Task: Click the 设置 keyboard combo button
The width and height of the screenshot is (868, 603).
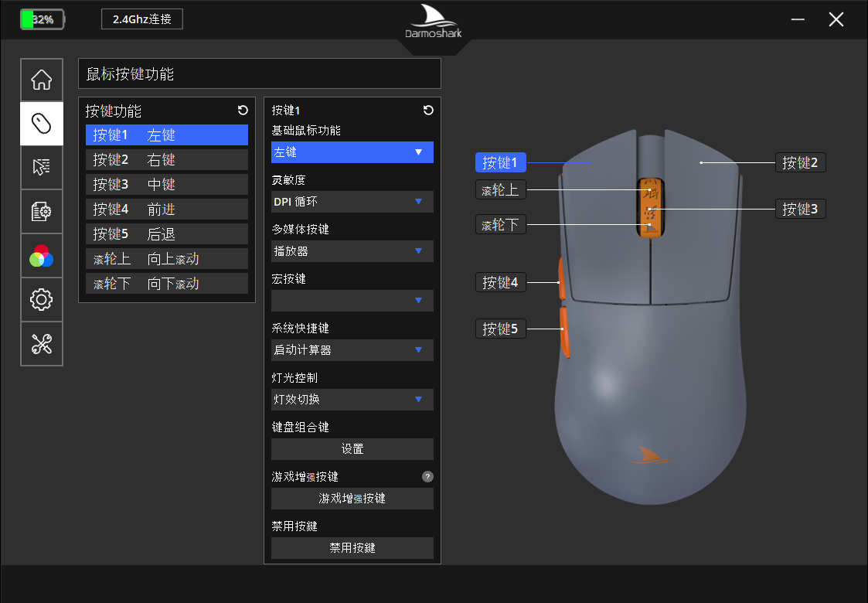Action: (x=352, y=449)
